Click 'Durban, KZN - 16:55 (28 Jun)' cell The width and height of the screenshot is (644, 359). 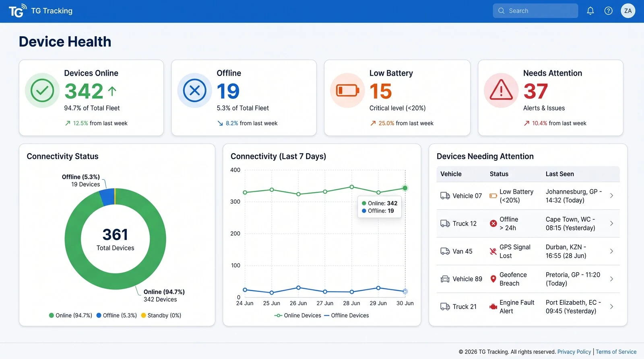point(566,251)
